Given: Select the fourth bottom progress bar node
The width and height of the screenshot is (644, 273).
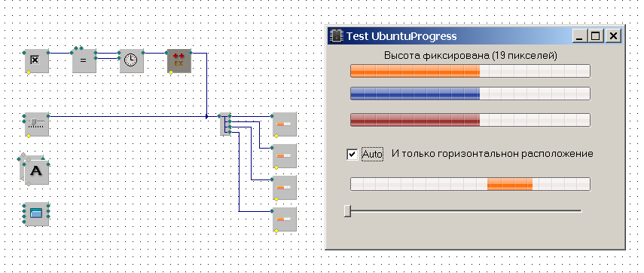Looking at the screenshot, I should click(x=285, y=219).
